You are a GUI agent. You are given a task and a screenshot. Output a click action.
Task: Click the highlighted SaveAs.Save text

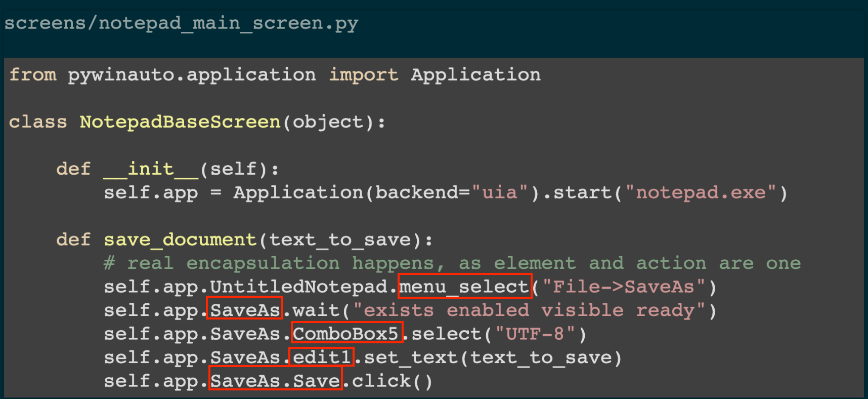(275, 380)
